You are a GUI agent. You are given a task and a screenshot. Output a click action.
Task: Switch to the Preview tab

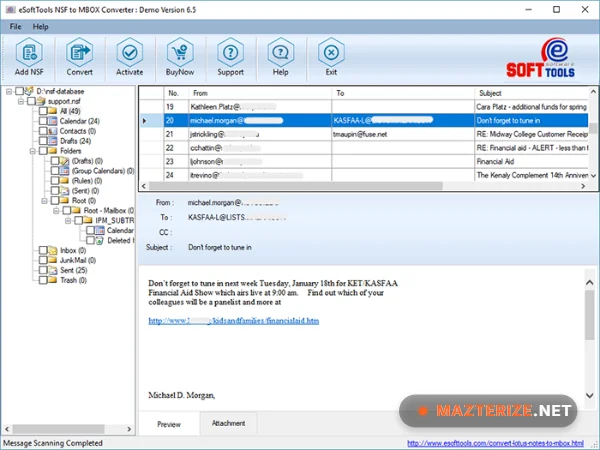[169, 424]
